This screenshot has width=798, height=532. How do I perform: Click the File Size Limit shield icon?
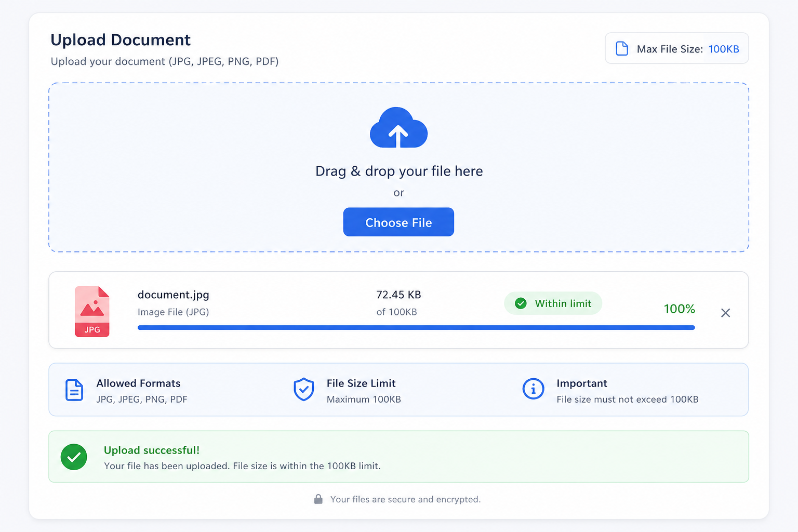[x=304, y=390]
